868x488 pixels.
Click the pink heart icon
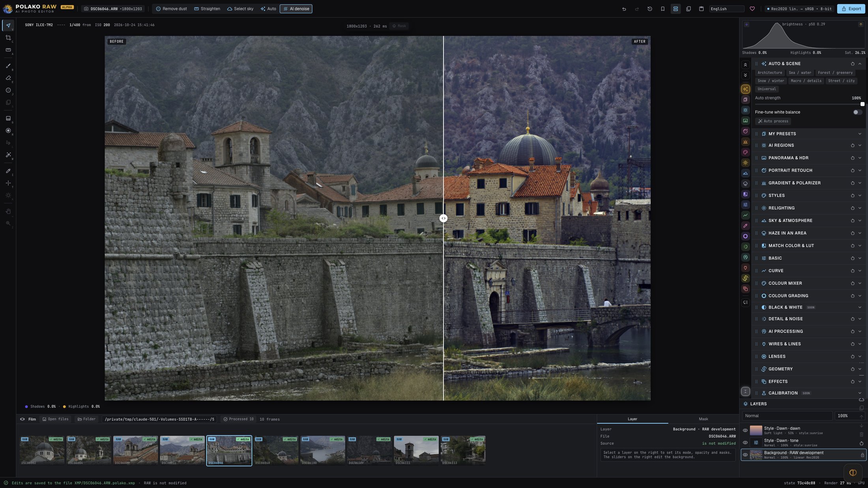click(x=752, y=9)
